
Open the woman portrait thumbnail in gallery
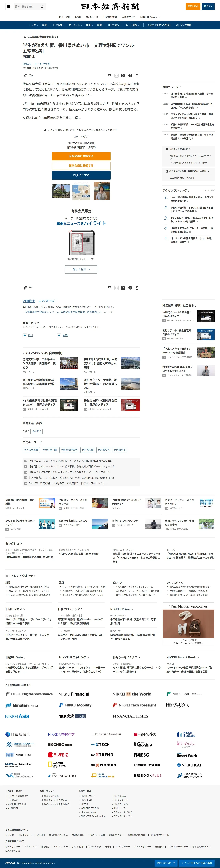pyautogui.click(x=102, y=191)
